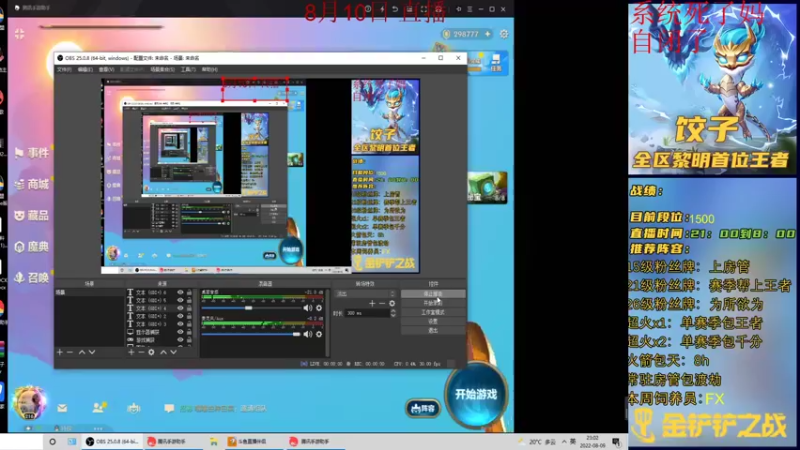Click 退出 in OBS controls
The width and height of the screenshot is (800, 450).
433,331
